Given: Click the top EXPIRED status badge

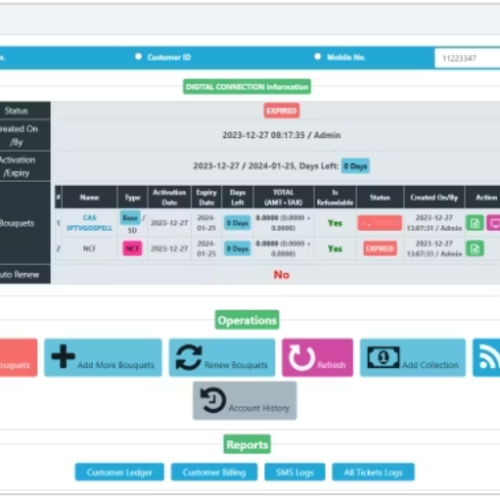Looking at the screenshot, I should 282,111.
